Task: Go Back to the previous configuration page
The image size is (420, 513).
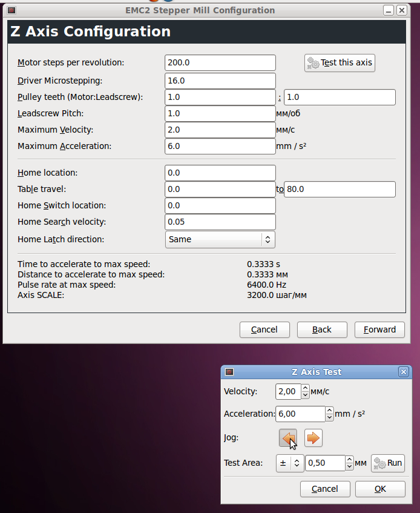Action: 322,329
